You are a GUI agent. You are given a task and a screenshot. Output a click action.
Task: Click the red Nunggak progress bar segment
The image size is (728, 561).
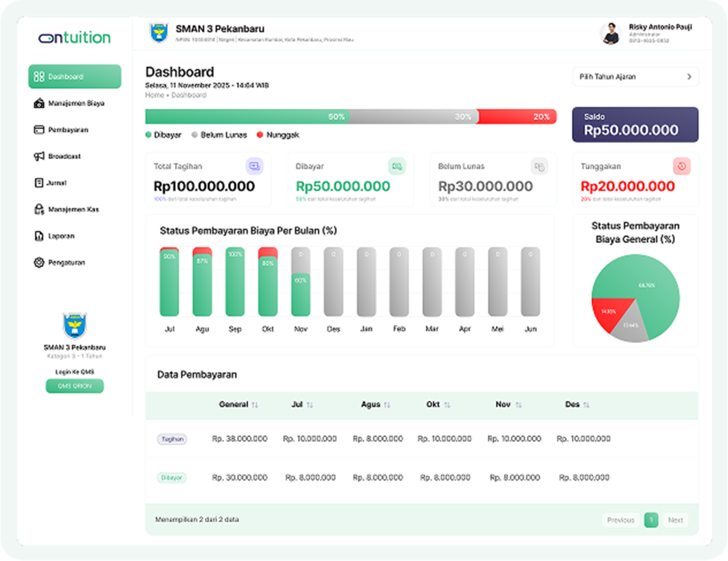516,116
